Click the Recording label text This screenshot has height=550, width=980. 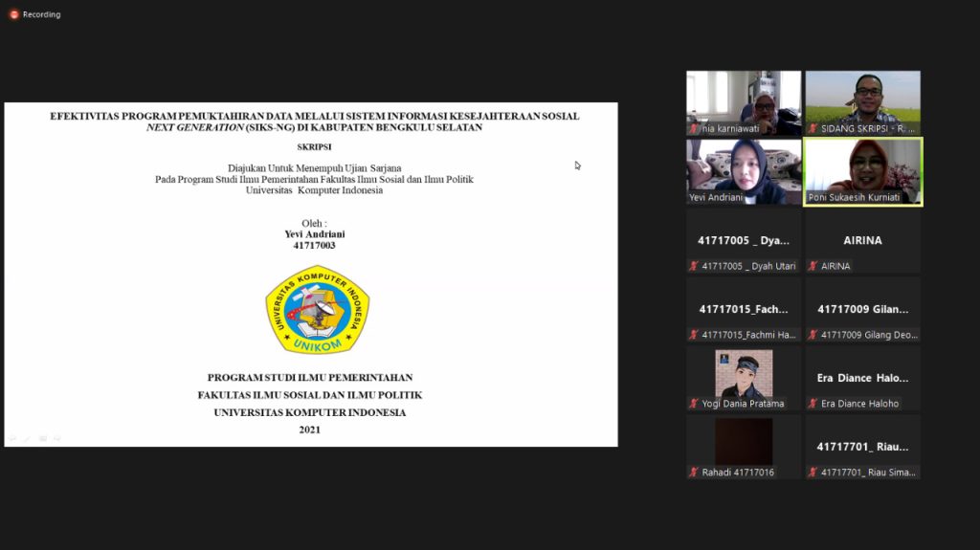[x=42, y=14]
